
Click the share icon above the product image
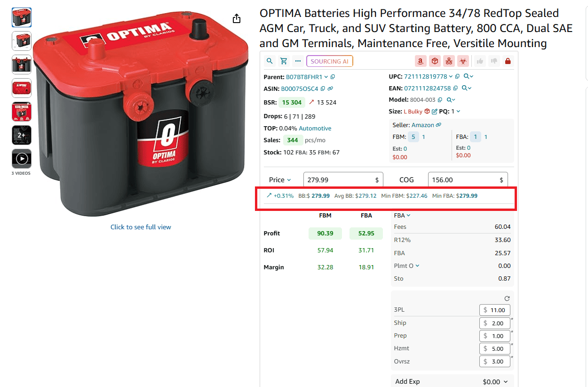pyautogui.click(x=236, y=18)
